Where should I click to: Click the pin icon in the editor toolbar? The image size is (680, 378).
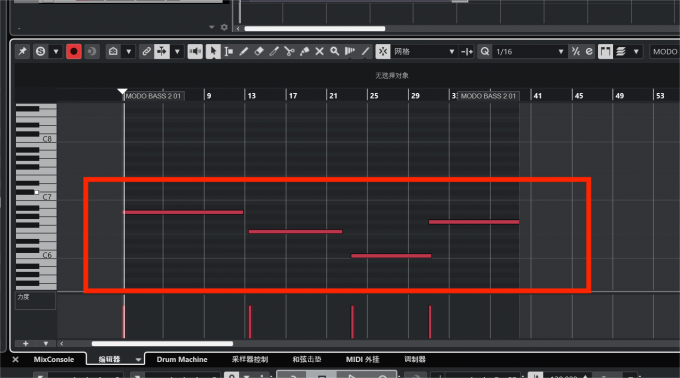(x=22, y=52)
